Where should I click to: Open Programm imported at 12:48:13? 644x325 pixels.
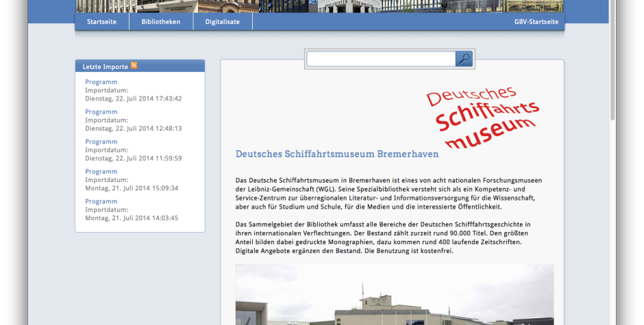point(101,112)
